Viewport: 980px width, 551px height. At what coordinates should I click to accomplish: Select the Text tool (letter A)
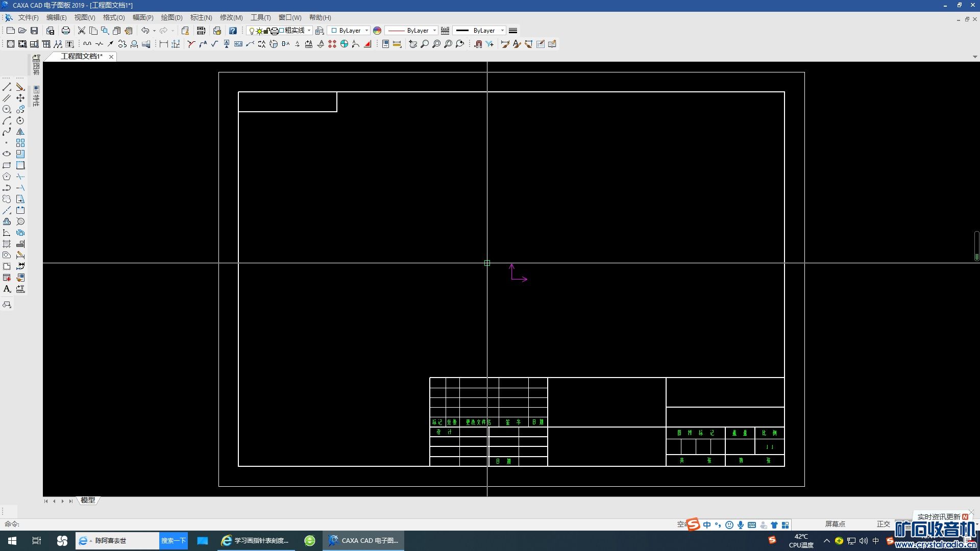[x=7, y=289]
